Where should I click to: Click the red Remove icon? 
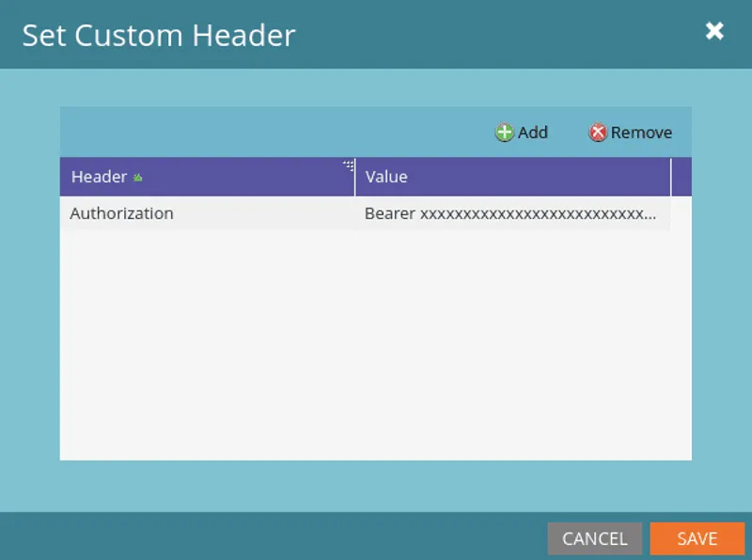599,132
